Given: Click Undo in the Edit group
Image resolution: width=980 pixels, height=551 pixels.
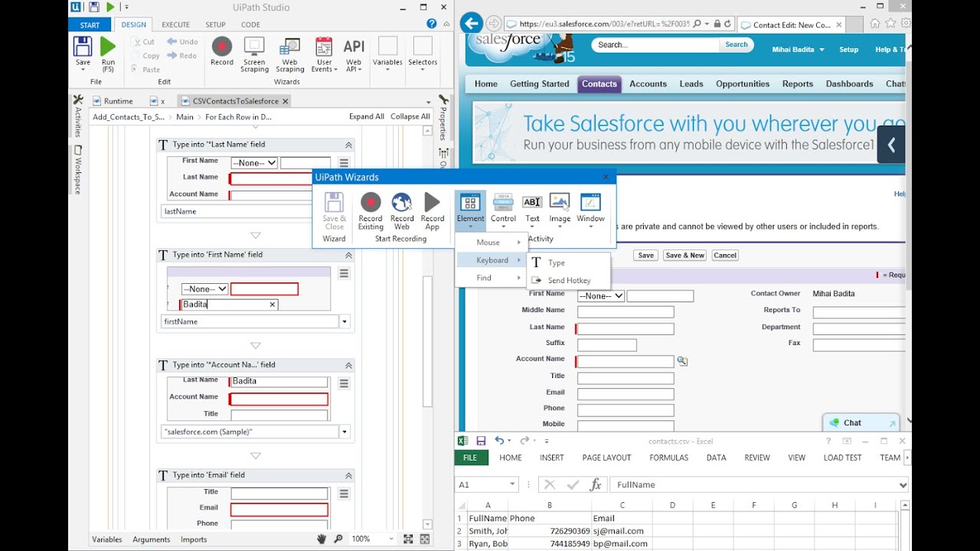Looking at the screenshot, I should 182,42.
